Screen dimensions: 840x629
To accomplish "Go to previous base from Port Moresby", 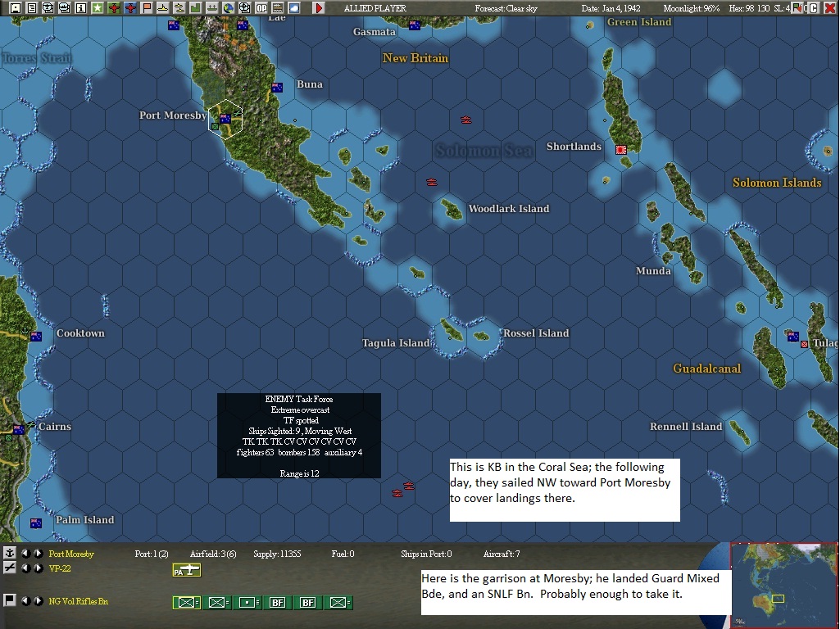I will pos(25,554).
